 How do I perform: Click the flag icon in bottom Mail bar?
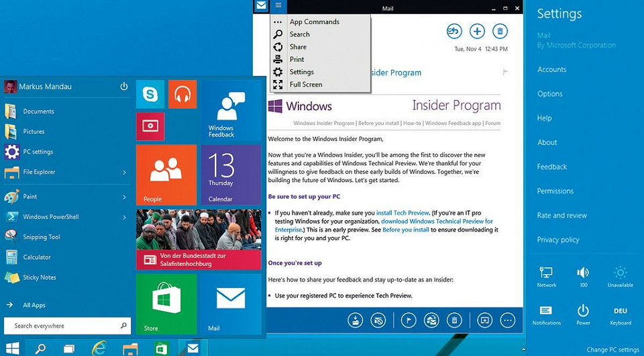[x=409, y=320]
